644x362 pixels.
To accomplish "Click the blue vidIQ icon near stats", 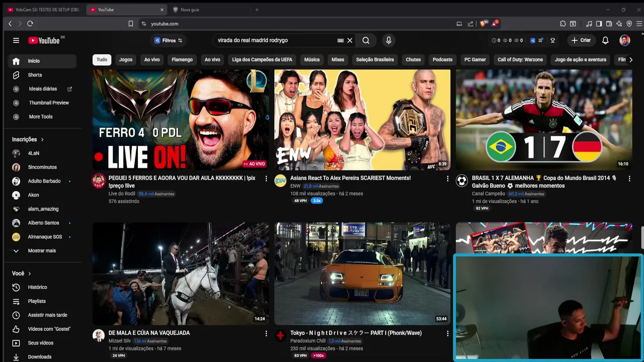I will (533, 40).
